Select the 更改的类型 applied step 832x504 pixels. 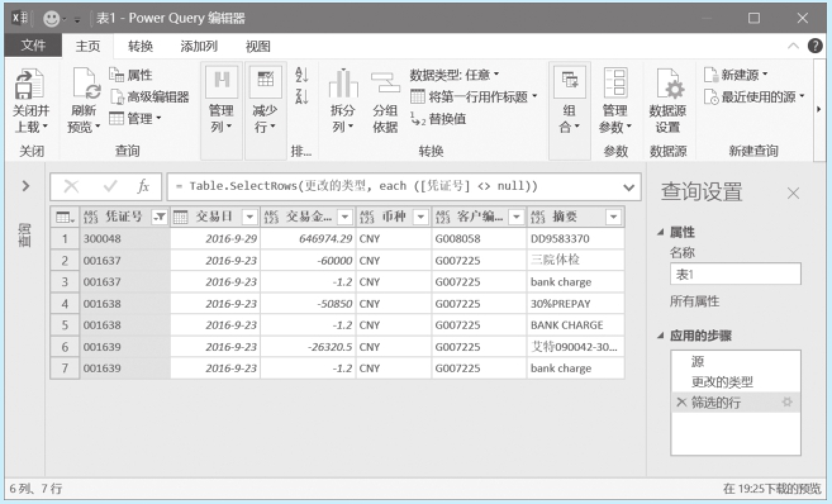click(722, 382)
